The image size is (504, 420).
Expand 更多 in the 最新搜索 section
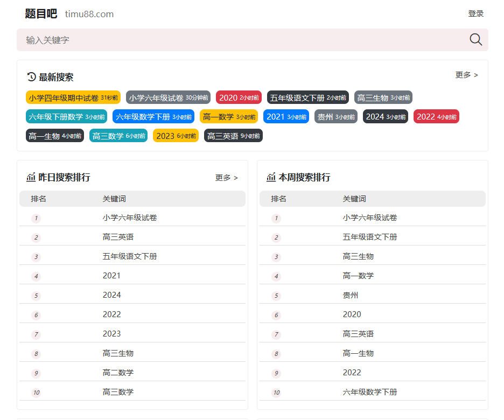pos(466,75)
